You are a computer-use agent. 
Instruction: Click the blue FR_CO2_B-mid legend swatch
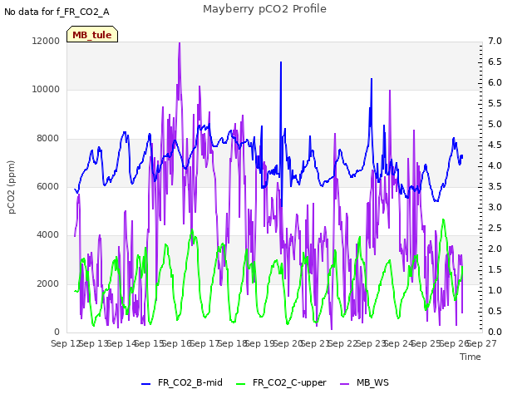[x=146, y=384]
